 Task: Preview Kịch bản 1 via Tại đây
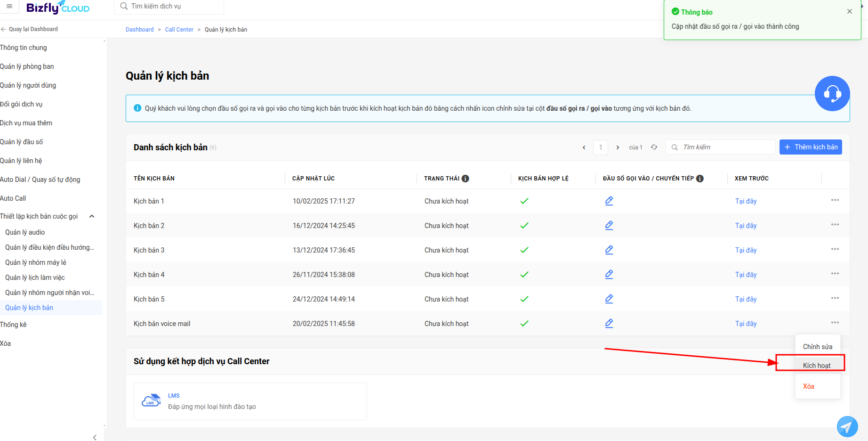pyautogui.click(x=746, y=201)
